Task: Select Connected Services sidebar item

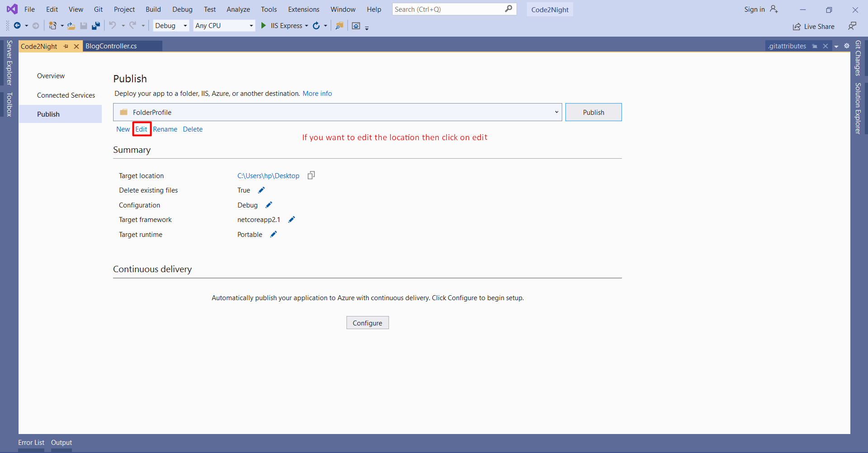Action: (x=66, y=95)
